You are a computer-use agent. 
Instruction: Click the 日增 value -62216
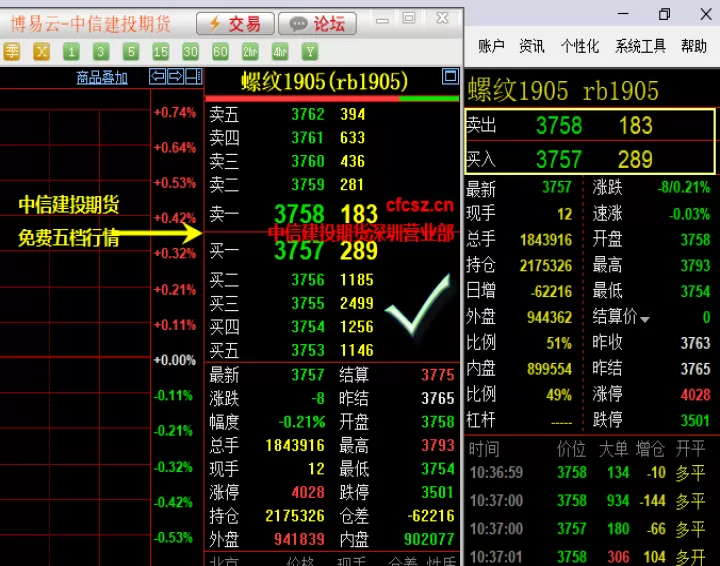[551, 291]
